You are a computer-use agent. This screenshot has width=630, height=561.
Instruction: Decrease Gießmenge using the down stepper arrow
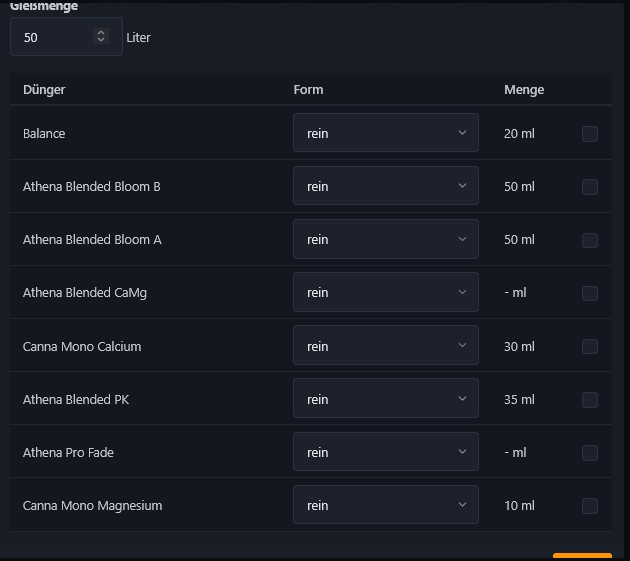pyautogui.click(x=100, y=41)
